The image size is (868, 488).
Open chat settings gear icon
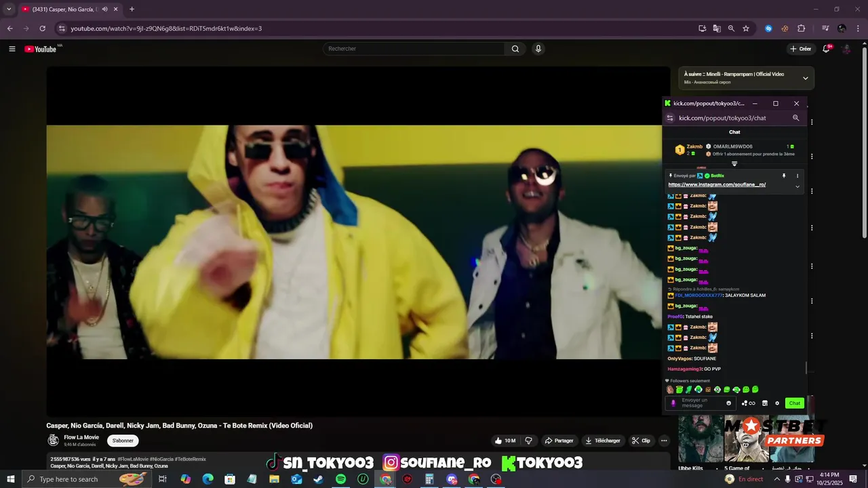point(778,403)
